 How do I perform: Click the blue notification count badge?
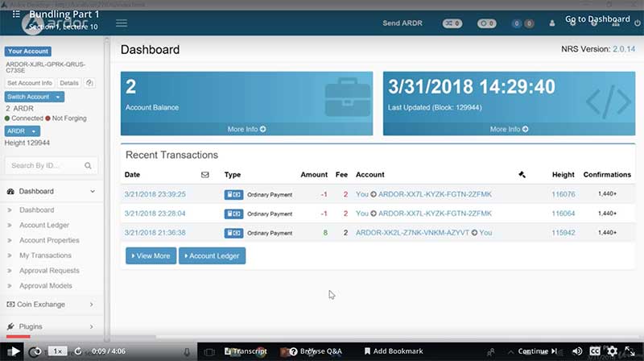coord(517,23)
